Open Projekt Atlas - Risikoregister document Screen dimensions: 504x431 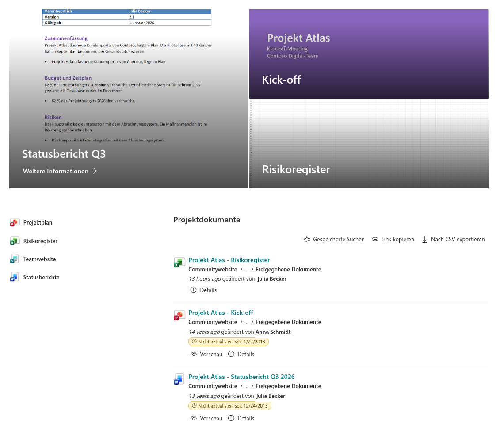tap(229, 260)
